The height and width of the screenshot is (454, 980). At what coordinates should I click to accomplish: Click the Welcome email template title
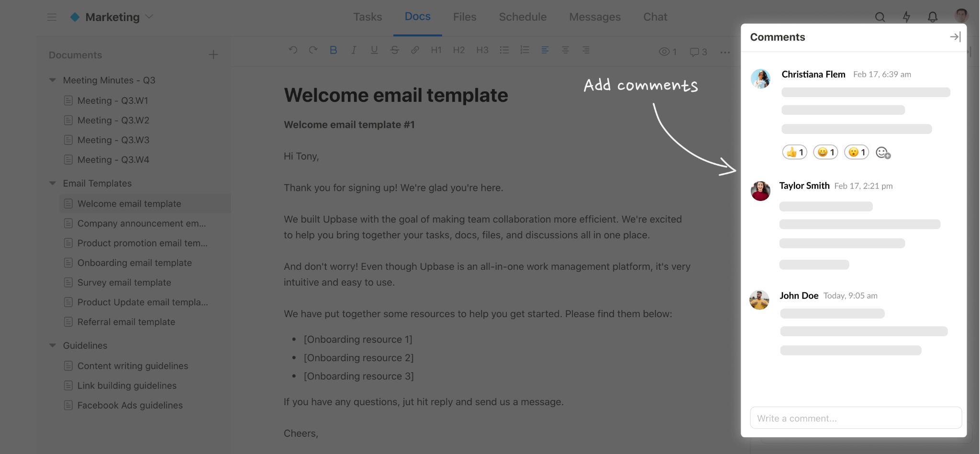pyautogui.click(x=396, y=95)
